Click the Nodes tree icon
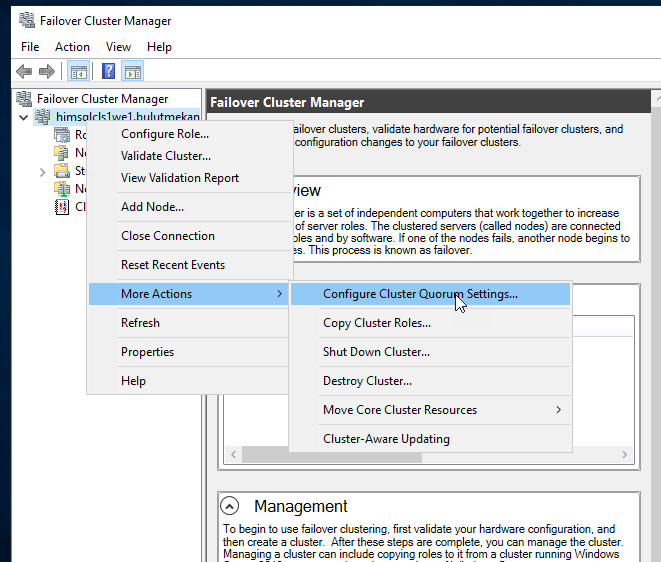661x562 pixels. pos(62,153)
